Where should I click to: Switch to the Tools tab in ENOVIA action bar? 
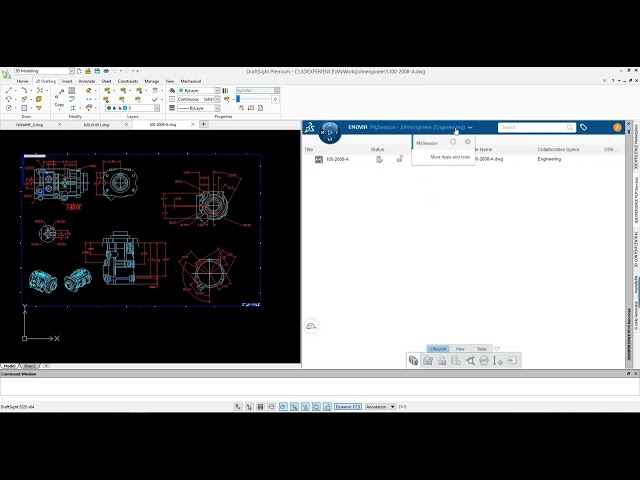pyautogui.click(x=482, y=349)
